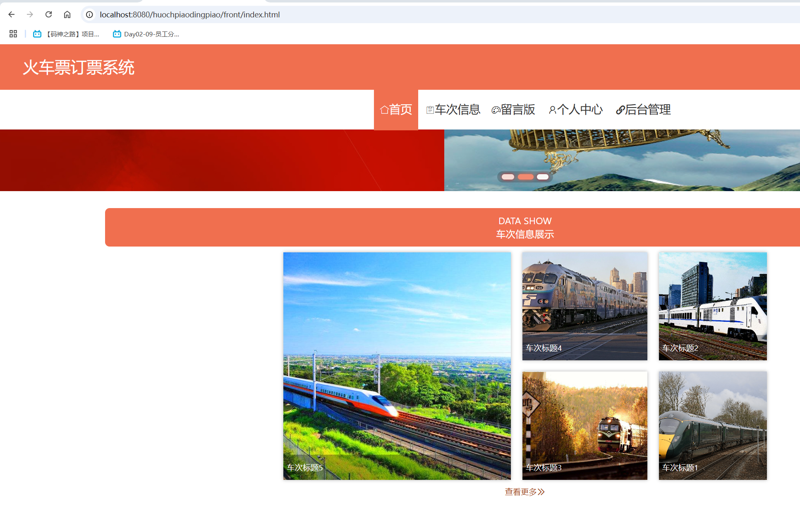The height and width of the screenshot is (532, 800).
Task: Click 查看更多 to see more trains
Action: pos(525,492)
